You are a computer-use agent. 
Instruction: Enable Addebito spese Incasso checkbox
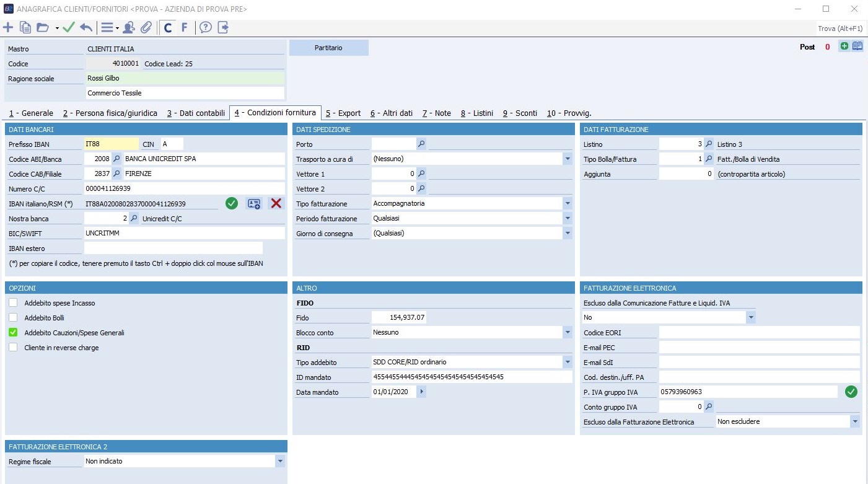[13, 303]
